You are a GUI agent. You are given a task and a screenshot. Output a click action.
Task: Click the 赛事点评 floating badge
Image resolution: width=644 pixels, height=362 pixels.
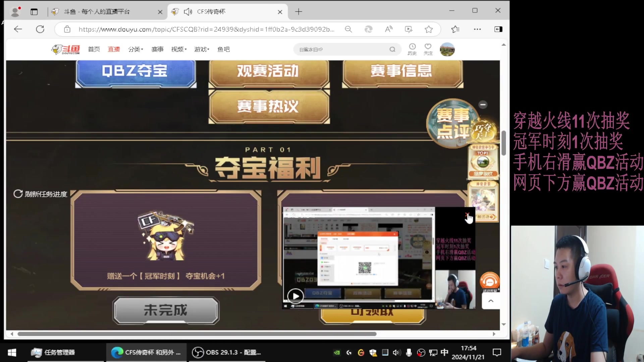click(453, 123)
